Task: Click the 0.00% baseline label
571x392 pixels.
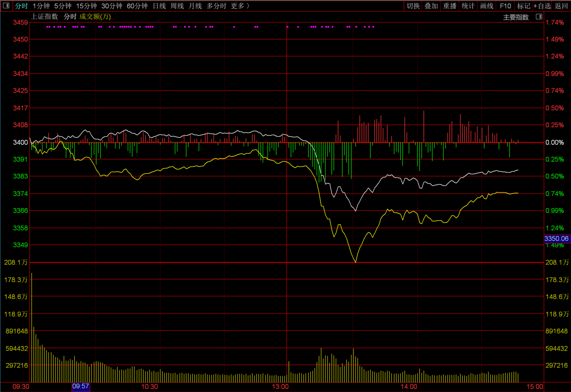Action: point(555,142)
